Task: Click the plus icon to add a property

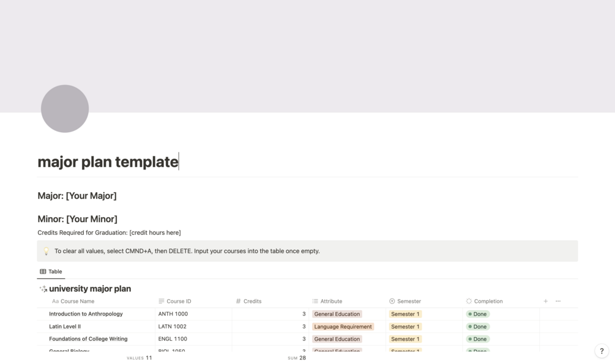Action: [x=545, y=301]
